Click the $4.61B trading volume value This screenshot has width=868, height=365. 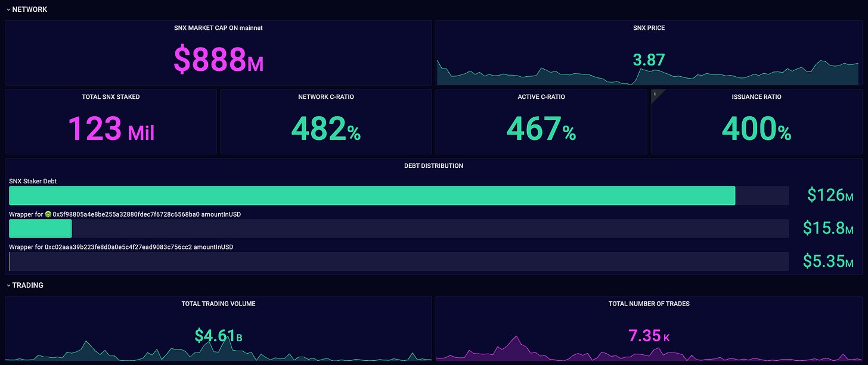point(218,336)
